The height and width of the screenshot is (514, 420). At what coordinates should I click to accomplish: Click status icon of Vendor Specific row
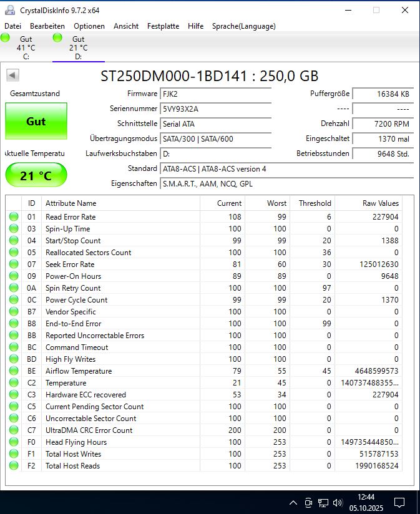[14, 311]
